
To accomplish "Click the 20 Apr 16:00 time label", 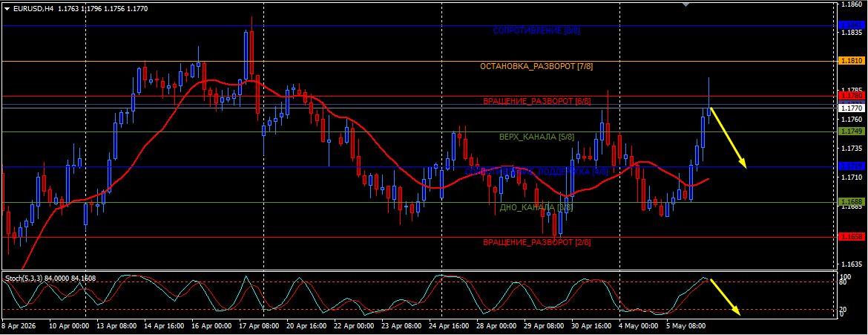I will coord(306,327).
